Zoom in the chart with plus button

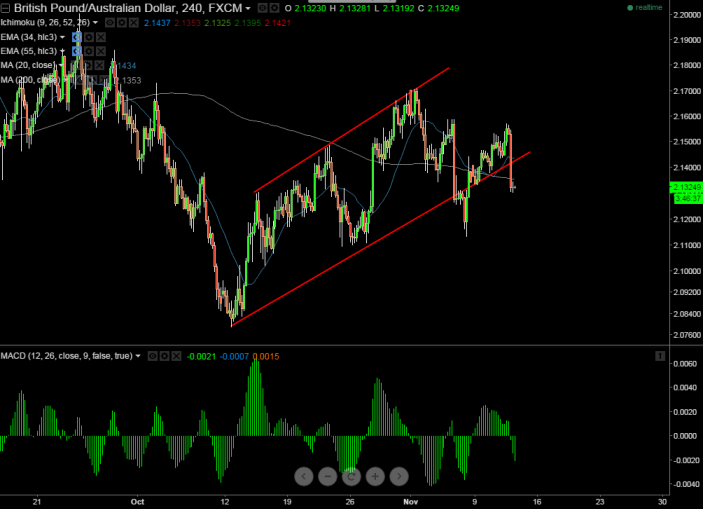click(375, 476)
